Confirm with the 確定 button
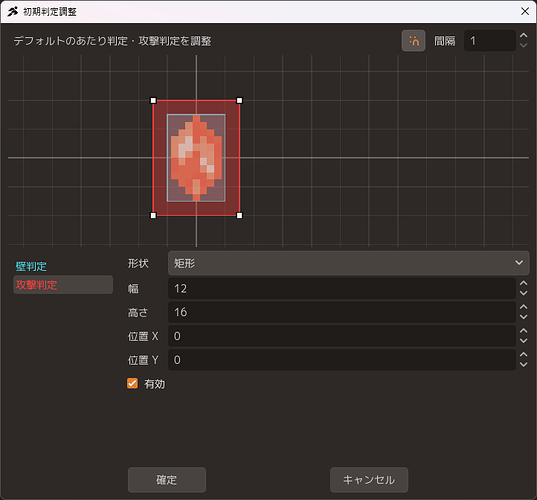Viewport: 537px width, 500px height. tap(167, 480)
